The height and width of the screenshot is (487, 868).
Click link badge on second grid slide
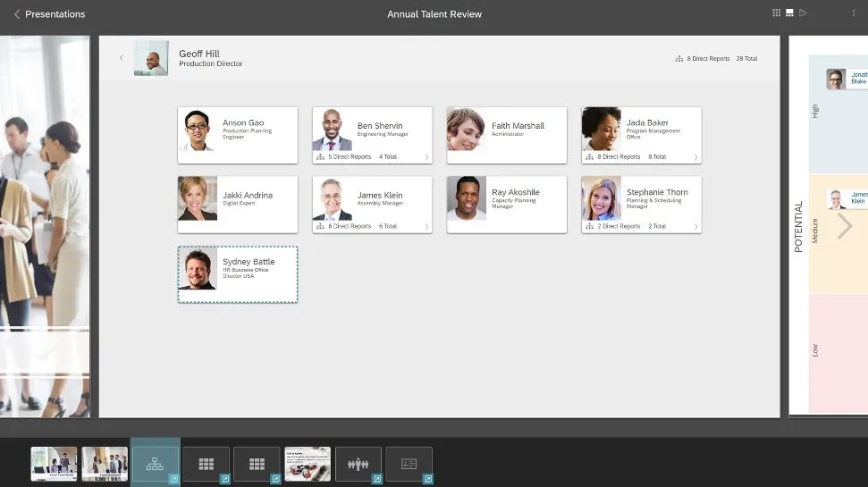275,479
